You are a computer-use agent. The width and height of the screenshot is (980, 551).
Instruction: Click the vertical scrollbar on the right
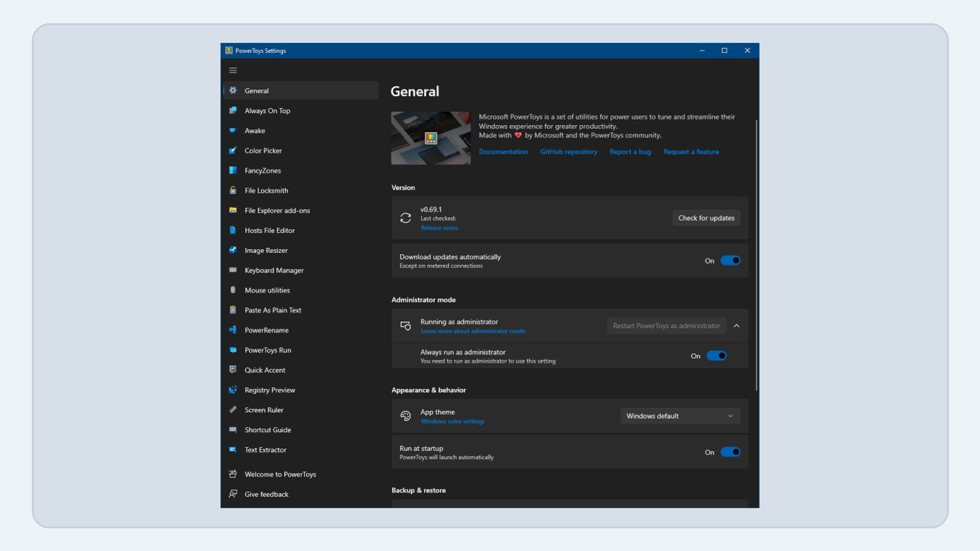pyautogui.click(x=756, y=254)
